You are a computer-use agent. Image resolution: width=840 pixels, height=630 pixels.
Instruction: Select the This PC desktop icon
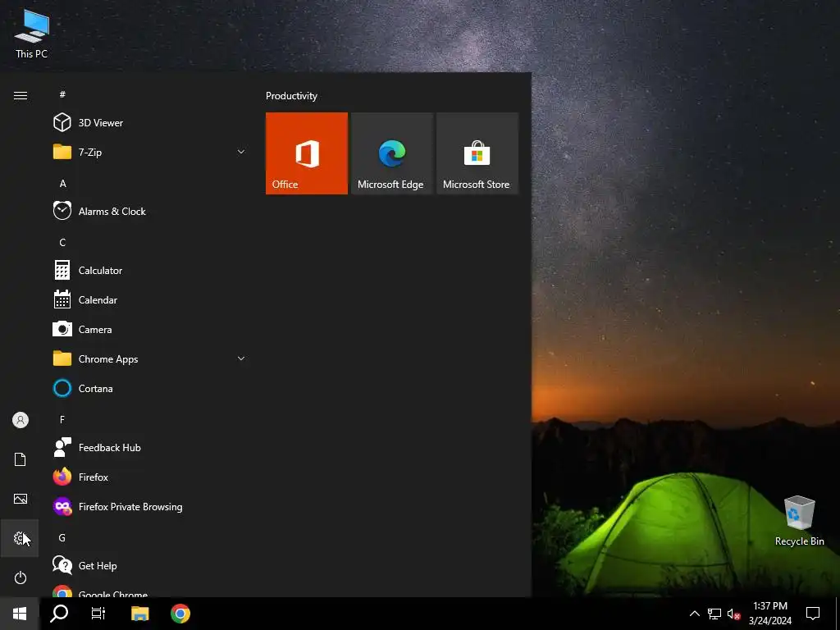click(x=32, y=34)
